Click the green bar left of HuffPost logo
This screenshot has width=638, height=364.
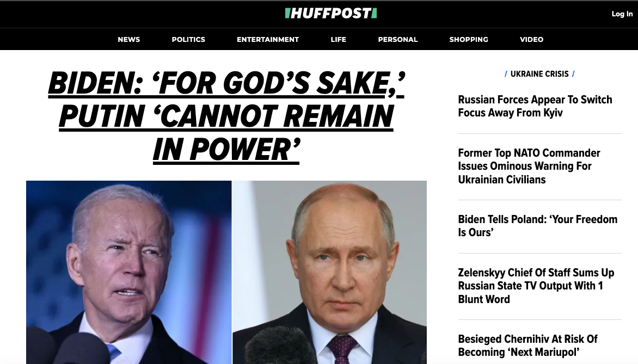pos(287,14)
